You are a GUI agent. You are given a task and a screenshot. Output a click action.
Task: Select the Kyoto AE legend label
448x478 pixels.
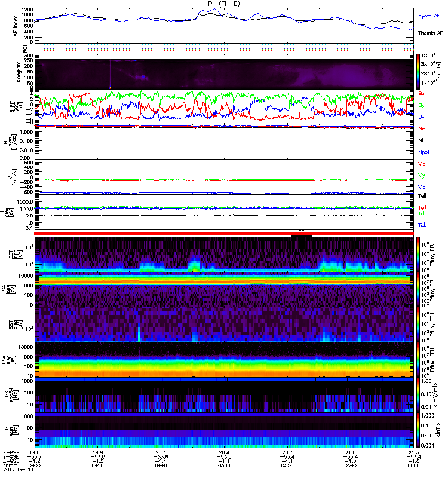(x=429, y=16)
